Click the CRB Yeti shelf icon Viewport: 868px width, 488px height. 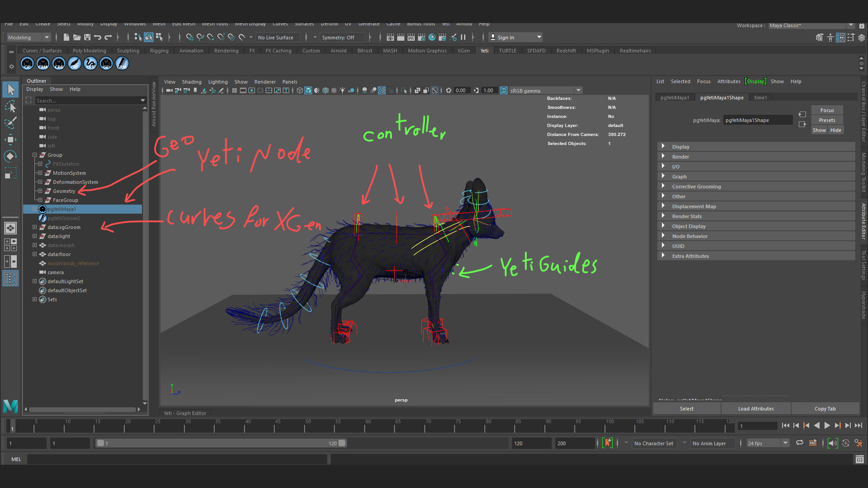pyautogui.click(x=90, y=63)
